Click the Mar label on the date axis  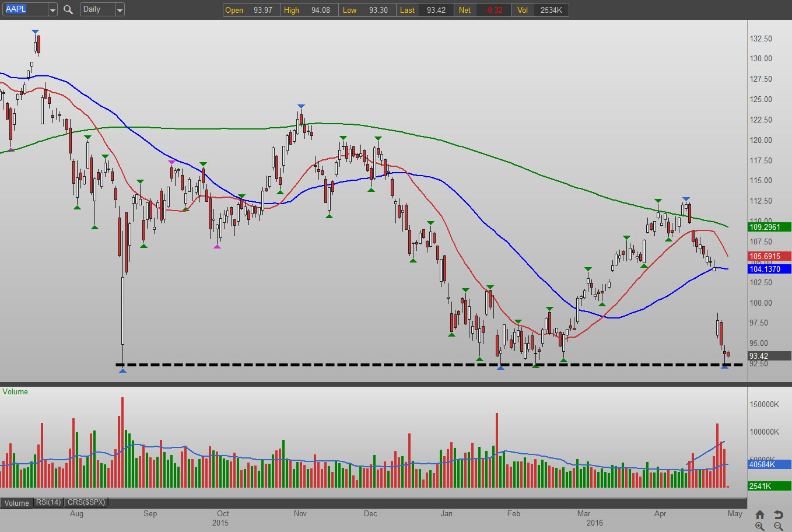584,514
